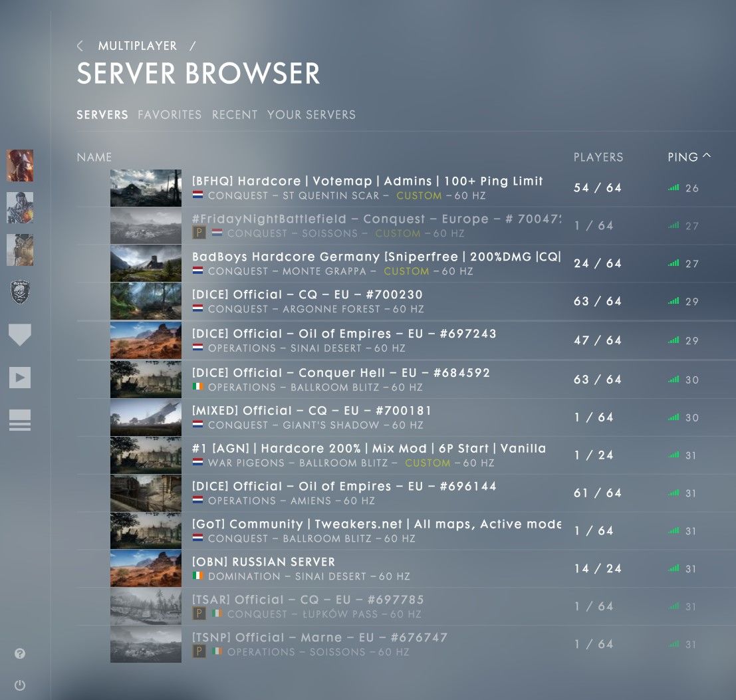Screen dimensions: 736x700
Task: Open the stacked list icon in sidebar
Action: 20,420
